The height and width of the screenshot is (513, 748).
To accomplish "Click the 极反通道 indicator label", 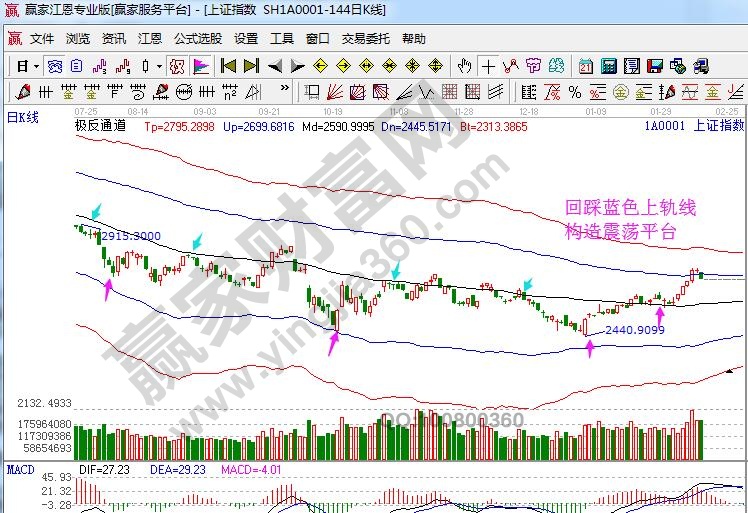I will coord(100,126).
